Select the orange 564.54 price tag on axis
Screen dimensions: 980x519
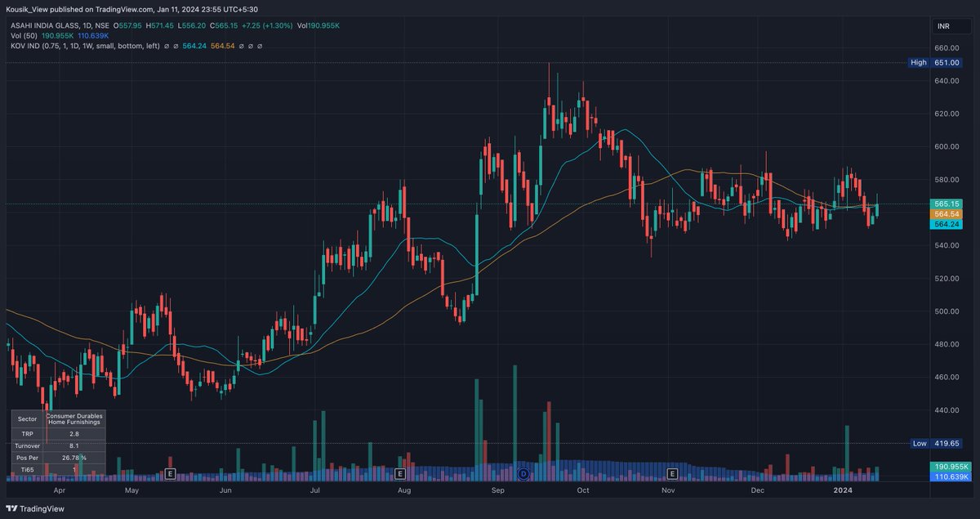(947, 213)
